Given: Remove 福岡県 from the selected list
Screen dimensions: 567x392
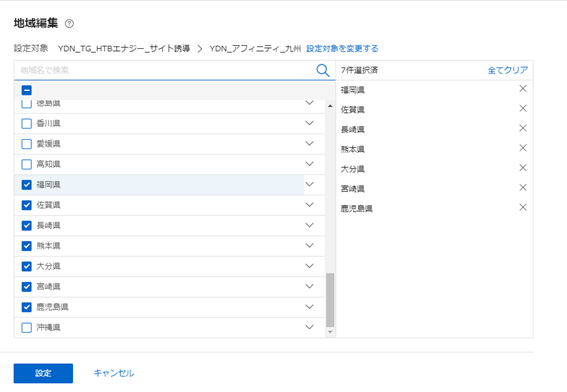Looking at the screenshot, I should 523,89.
